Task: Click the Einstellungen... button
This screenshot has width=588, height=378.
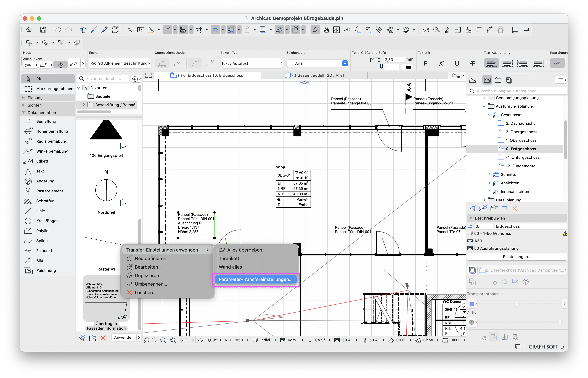Action: [x=517, y=257]
